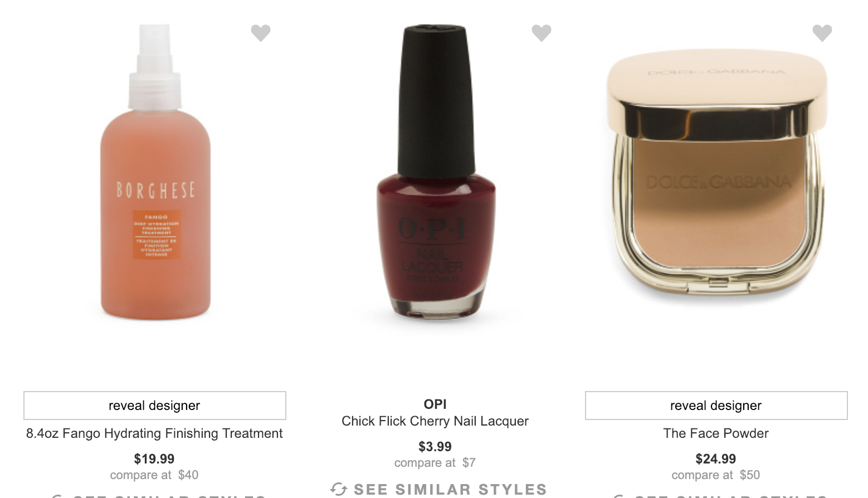Image resolution: width=868 pixels, height=498 pixels.
Task: Open the OPI nail polish bottle image
Action: point(436,172)
